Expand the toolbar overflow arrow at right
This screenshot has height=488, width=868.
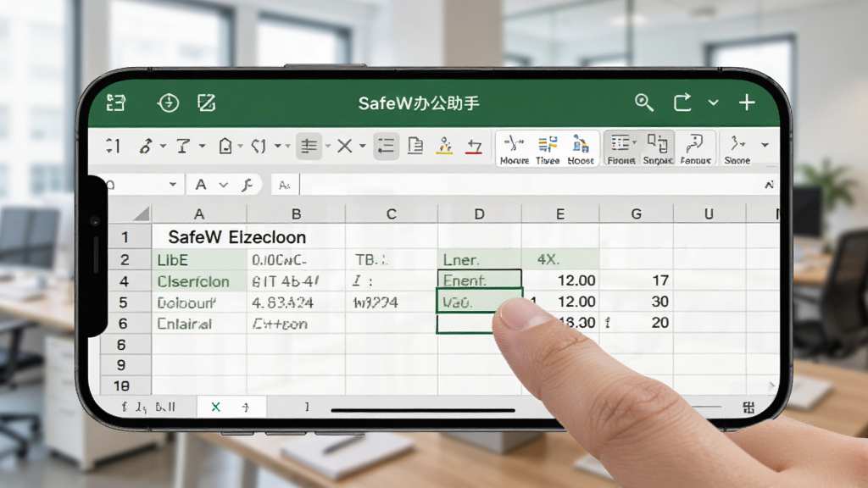tap(765, 145)
